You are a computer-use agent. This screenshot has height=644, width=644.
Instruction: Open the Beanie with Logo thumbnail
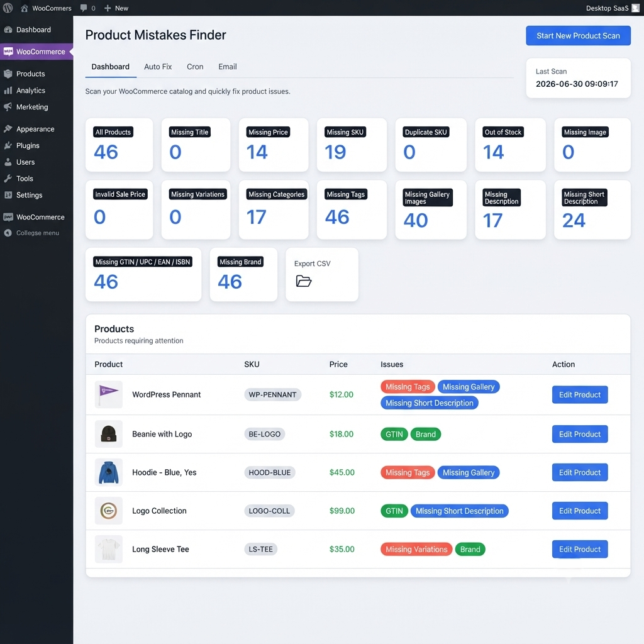point(108,434)
